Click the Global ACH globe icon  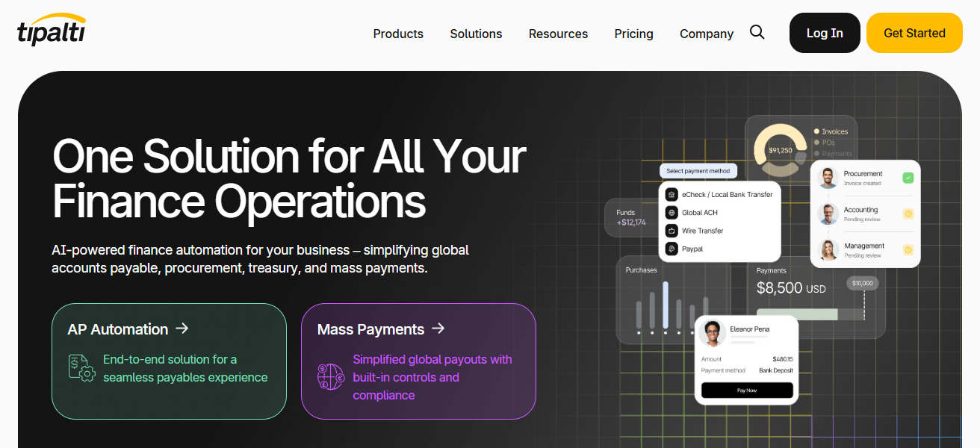[x=672, y=213]
